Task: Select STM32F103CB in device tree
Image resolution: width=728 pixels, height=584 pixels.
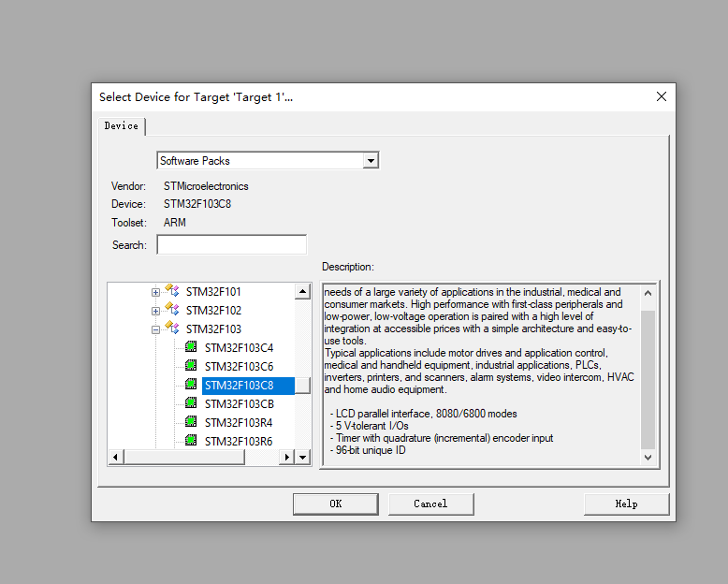Action: point(240,404)
